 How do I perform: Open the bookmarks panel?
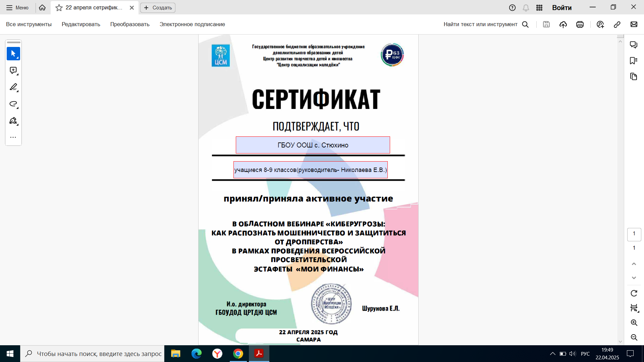click(x=634, y=61)
